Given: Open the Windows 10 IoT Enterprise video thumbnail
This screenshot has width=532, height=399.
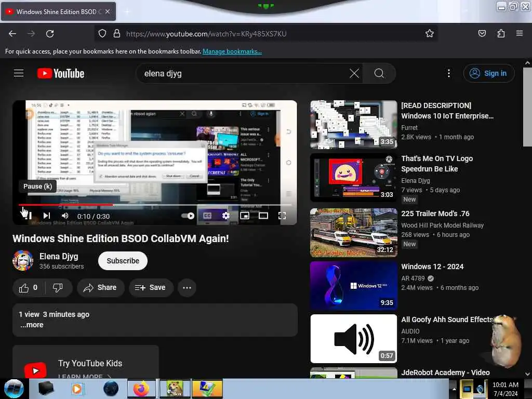Looking at the screenshot, I should coord(353,124).
